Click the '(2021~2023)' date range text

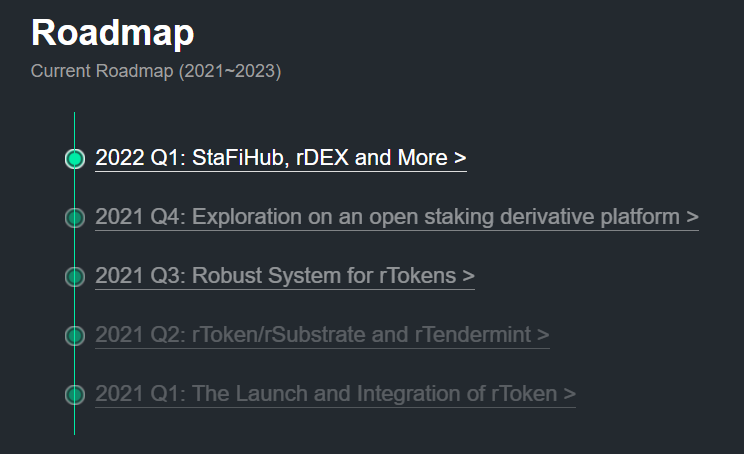[x=230, y=71]
